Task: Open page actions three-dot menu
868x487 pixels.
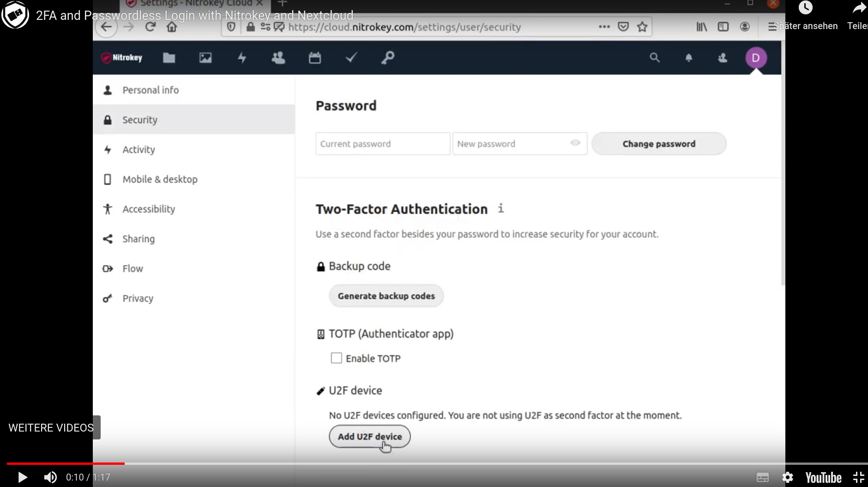Action: click(604, 27)
